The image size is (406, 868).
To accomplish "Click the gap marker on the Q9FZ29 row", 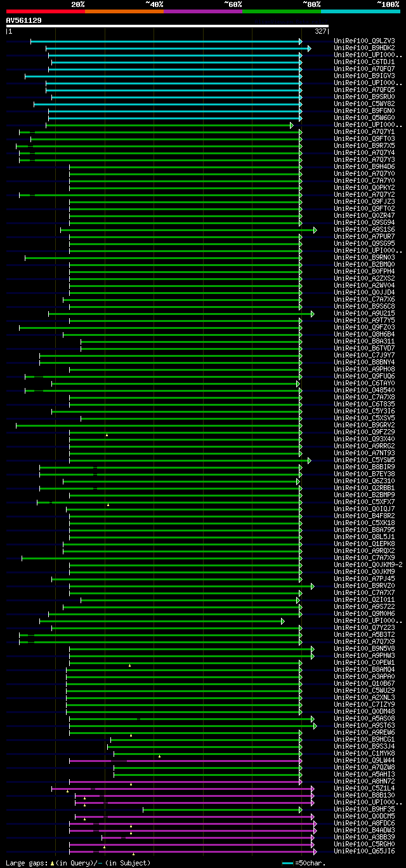I will pos(107,435).
